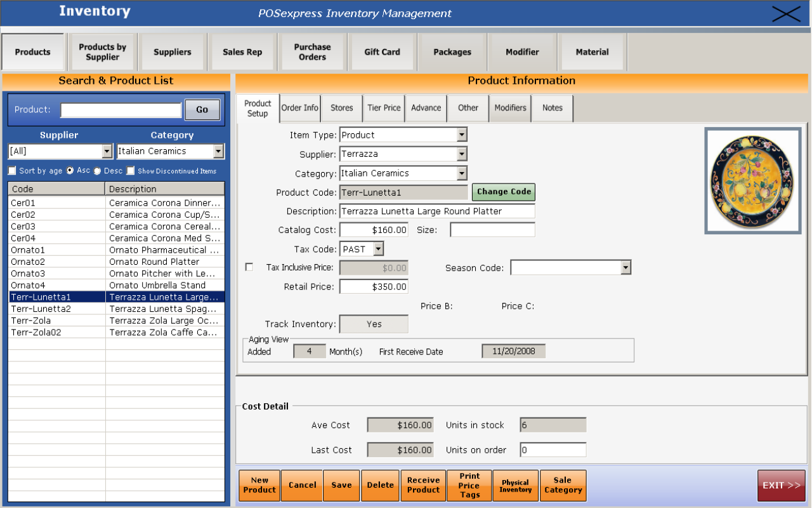Screen dimensions: 812x508
Task: Start the Physical Inventory process
Action: [x=514, y=485]
